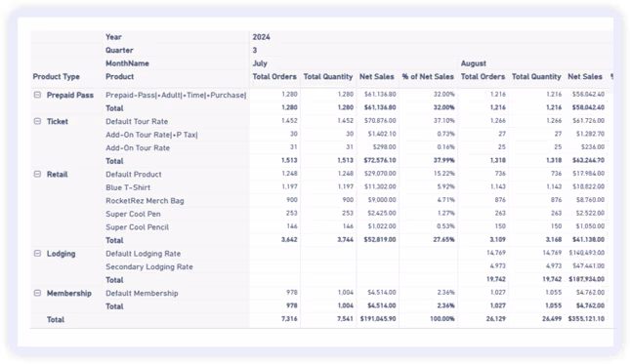Screen dimensions: 631x364
Task: Select the Super Cool Pen product row
Action: coord(133,214)
